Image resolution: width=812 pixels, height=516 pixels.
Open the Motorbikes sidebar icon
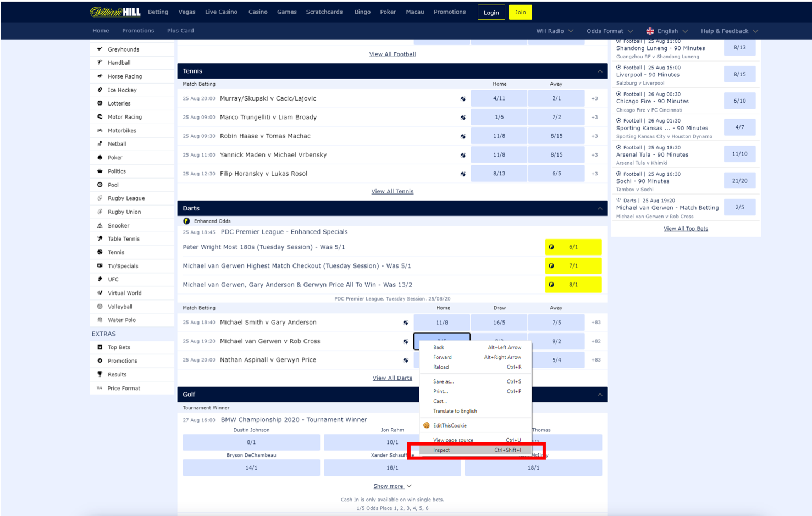[x=100, y=130]
